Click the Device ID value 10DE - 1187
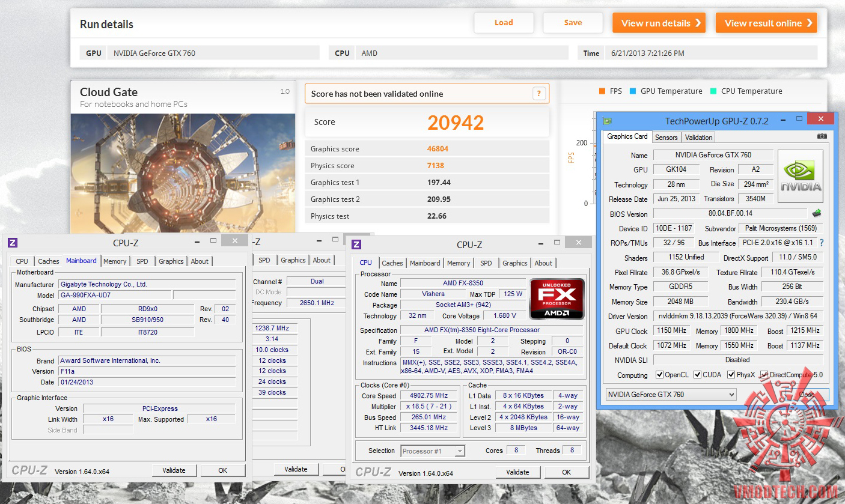Image resolution: width=845 pixels, height=504 pixels. coord(673,228)
